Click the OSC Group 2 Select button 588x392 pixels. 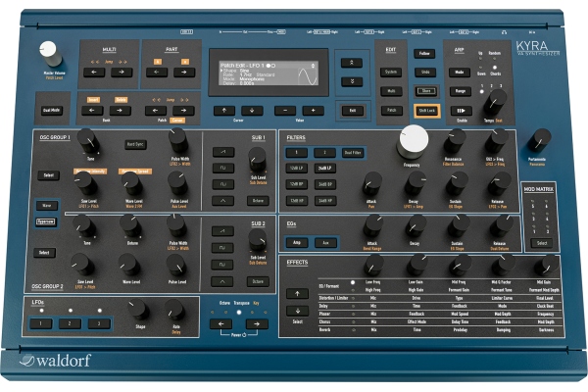[44, 253]
